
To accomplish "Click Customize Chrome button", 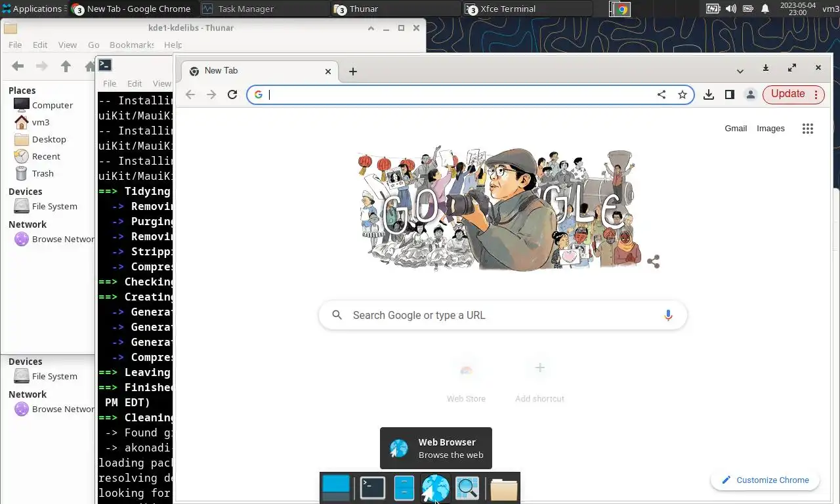I will coord(765,480).
